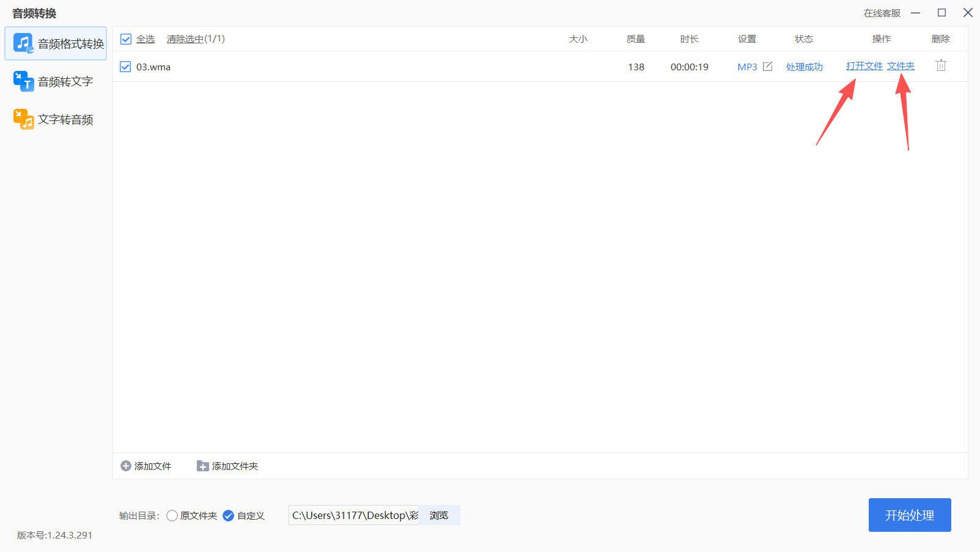Click the MP3 format setting

[747, 67]
